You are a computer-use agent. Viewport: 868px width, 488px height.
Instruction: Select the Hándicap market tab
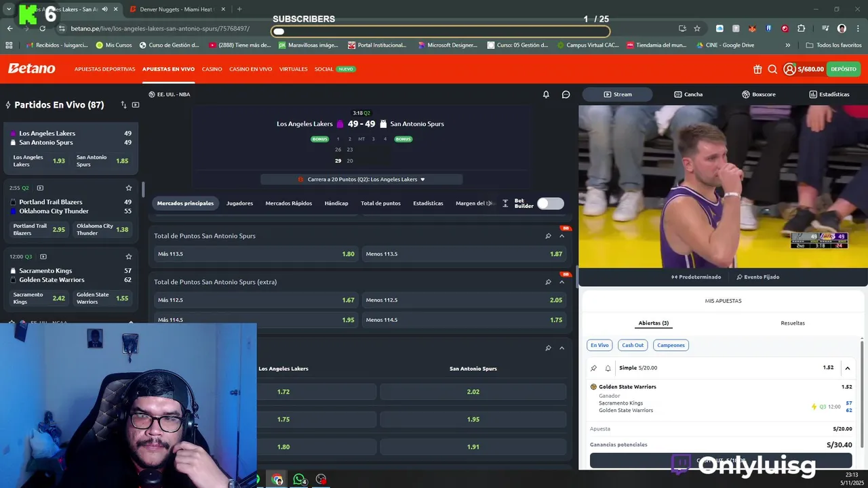[336, 203]
